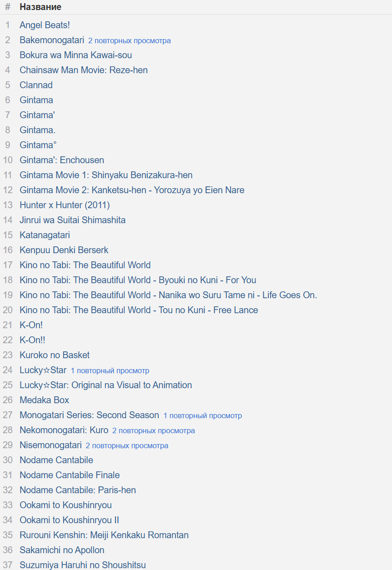Select Nodame Cantabile: Paris-hen
392x570 pixels.
click(x=78, y=490)
